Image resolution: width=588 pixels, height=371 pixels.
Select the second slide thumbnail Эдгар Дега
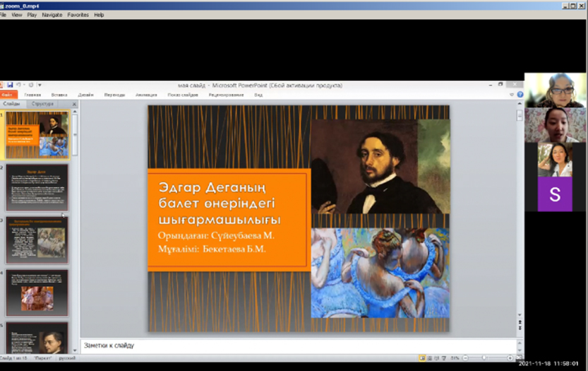point(37,187)
